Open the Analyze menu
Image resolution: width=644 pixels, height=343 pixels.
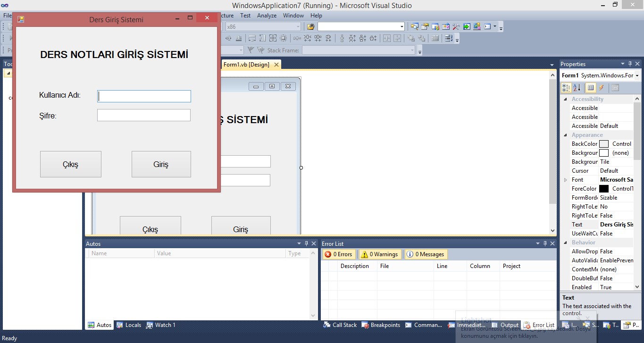tap(267, 15)
